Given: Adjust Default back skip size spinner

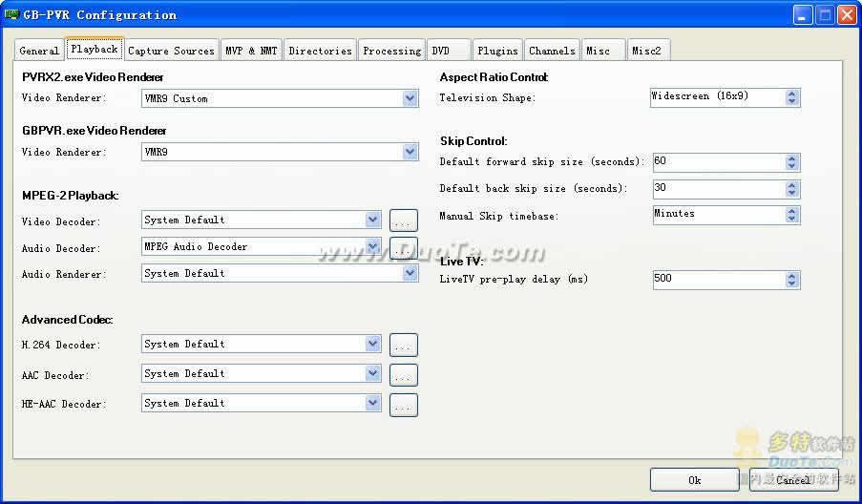Looking at the screenshot, I should coord(791,189).
